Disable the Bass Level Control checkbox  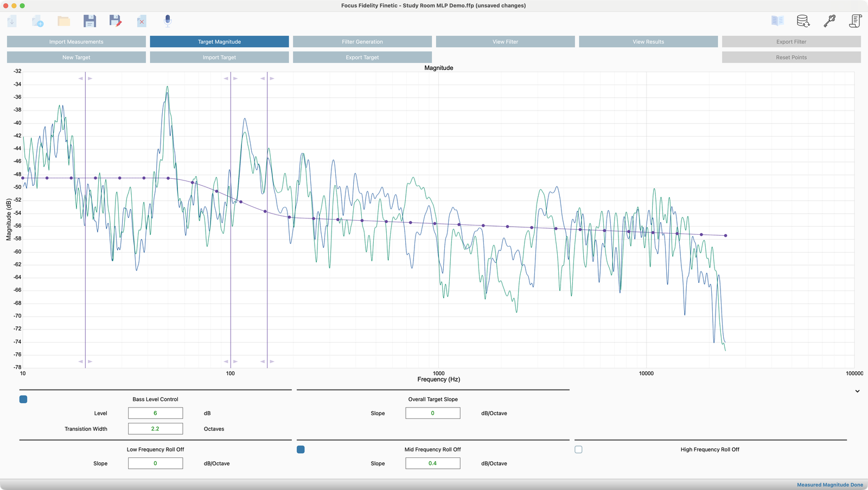coord(23,399)
